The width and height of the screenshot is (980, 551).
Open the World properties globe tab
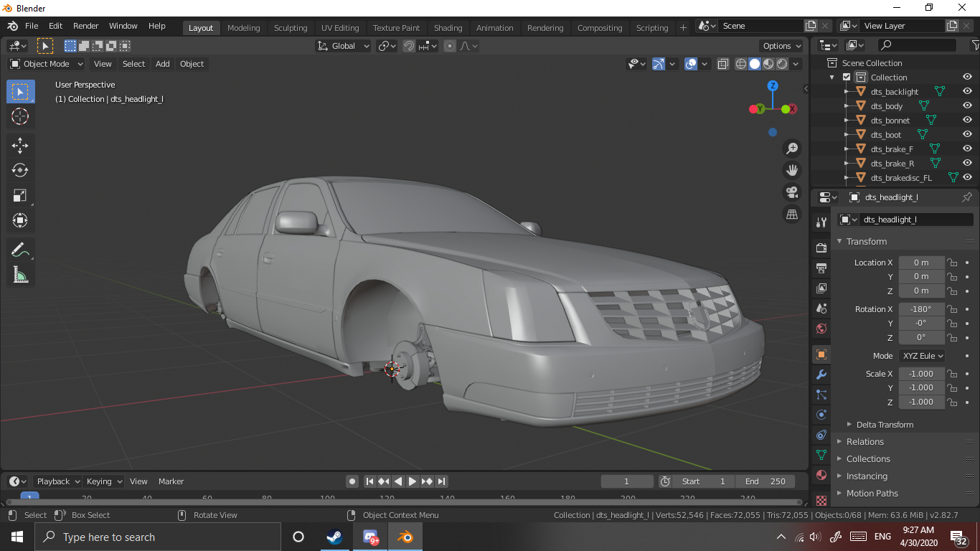pos(821,329)
